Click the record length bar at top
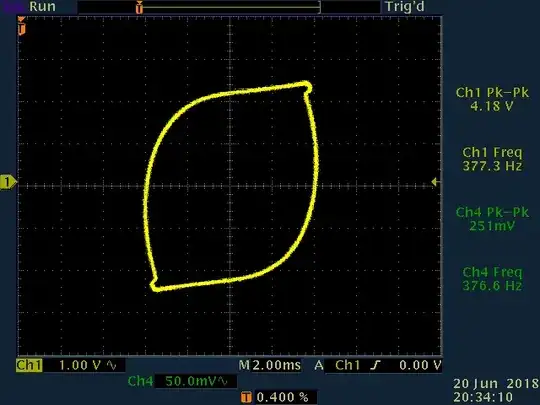Image resolution: width=540 pixels, height=405 pixels. (x=229, y=7)
